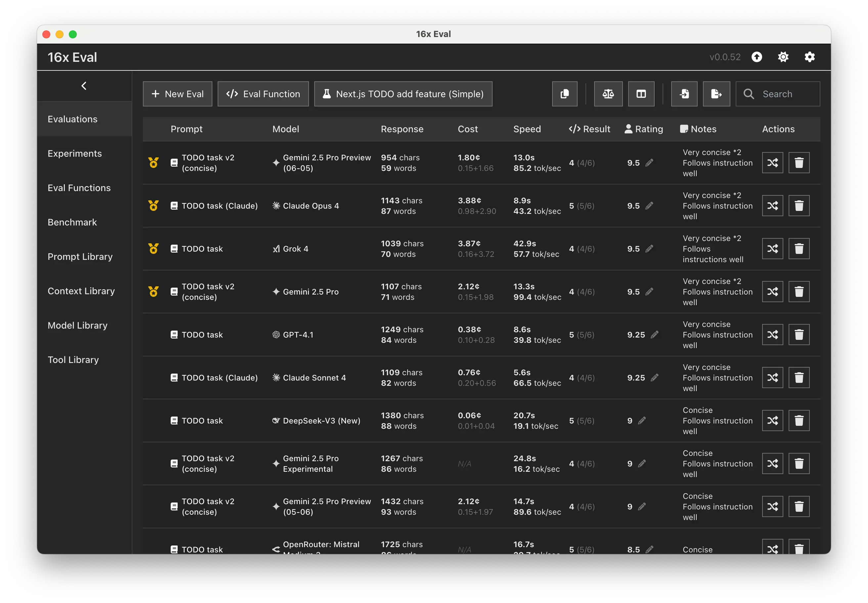The height and width of the screenshot is (603, 868).
Task: Click the 3.88¢ cost cell
Action: (x=469, y=201)
